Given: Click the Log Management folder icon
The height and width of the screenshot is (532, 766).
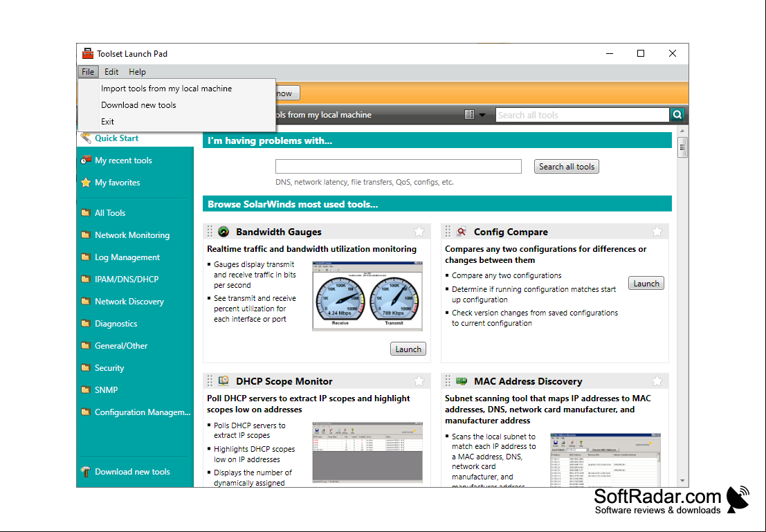Looking at the screenshot, I should click(86, 257).
